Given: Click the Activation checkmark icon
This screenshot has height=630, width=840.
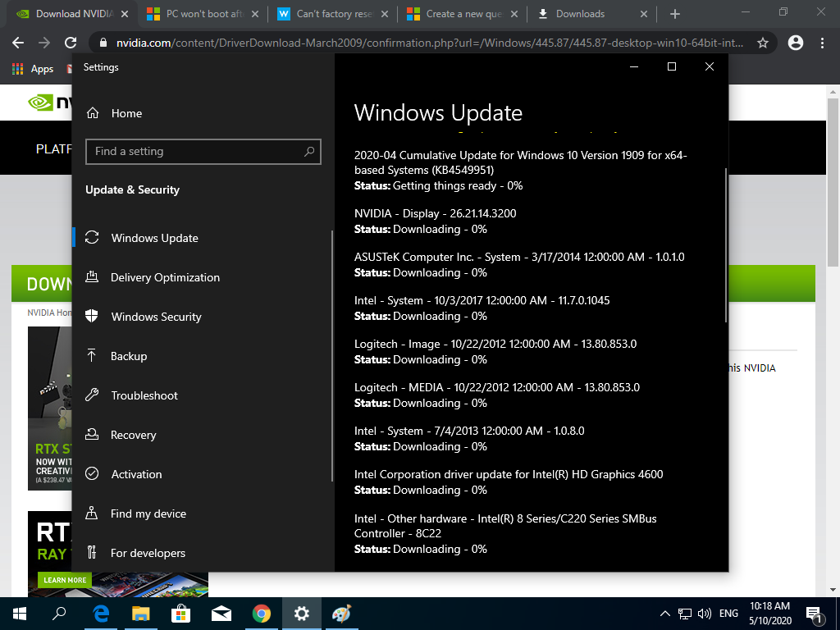Looking at the screenshot, I should tap(92, 473).
